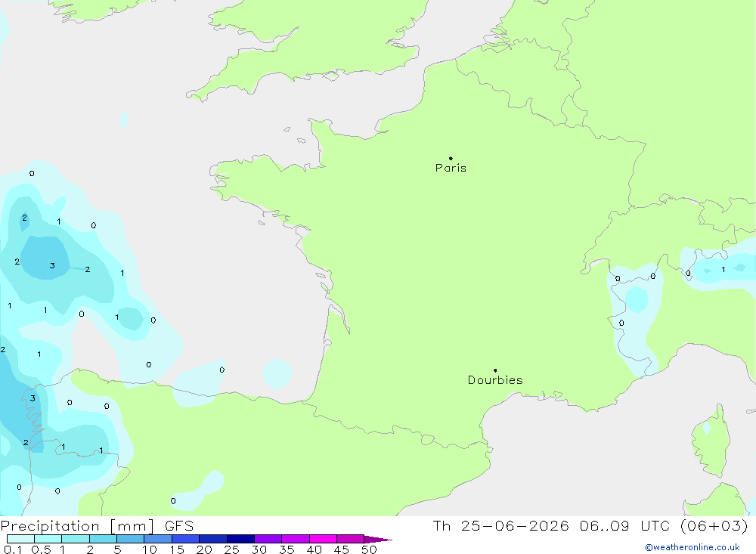The height and width of the screenshot is (554, 756).
Task: Click the '50' legend scale label
Action: pyautogui.click(x=369, y=549)
